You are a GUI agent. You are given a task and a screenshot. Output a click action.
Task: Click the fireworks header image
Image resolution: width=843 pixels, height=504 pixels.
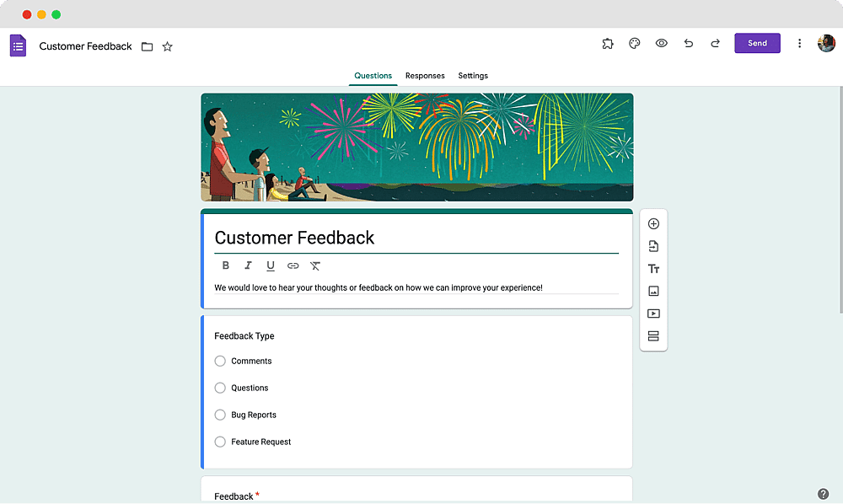(417, 147)
